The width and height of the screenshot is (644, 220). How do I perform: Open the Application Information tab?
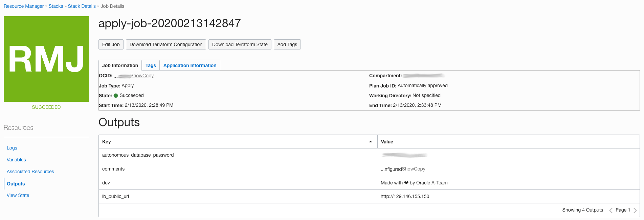(x=190, y=65)
